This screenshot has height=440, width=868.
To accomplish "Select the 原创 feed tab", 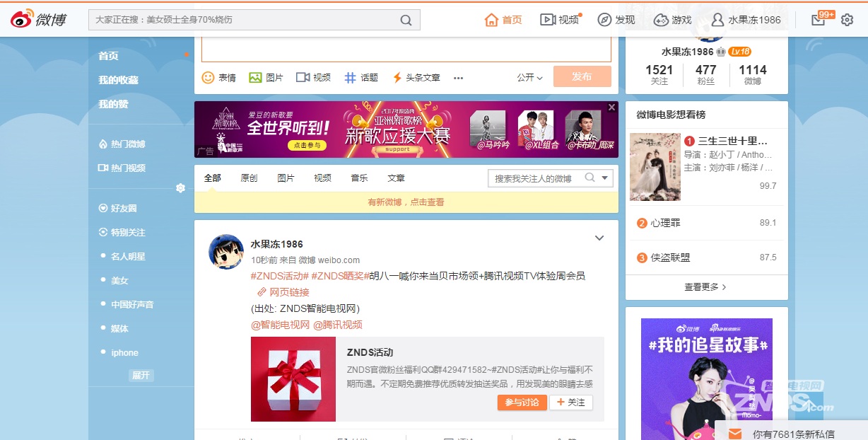I will tap(250, 178).
